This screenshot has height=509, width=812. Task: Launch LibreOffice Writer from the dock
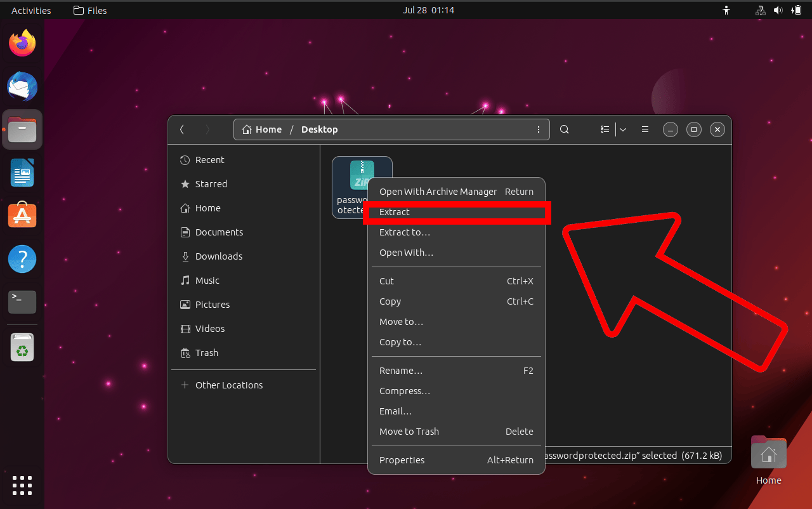22,173
